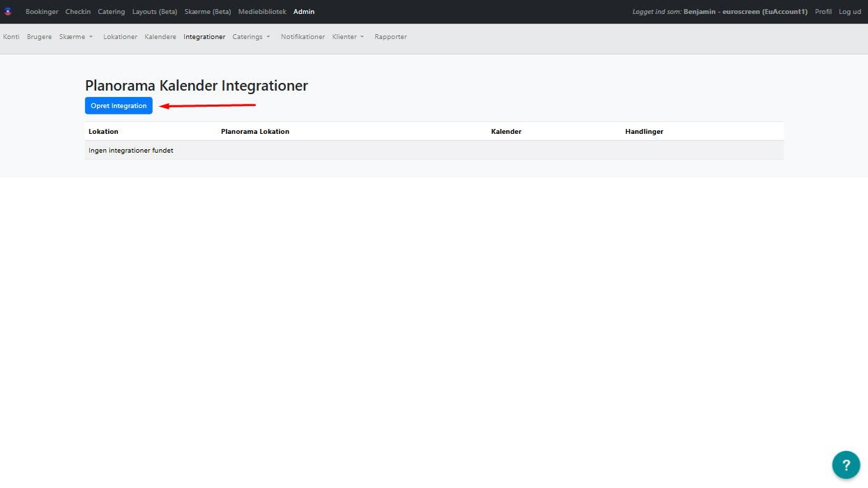Click the Planorama Kalender Integrationer heading
This screenshot has height=488, width=868.
tap(197, 86)
